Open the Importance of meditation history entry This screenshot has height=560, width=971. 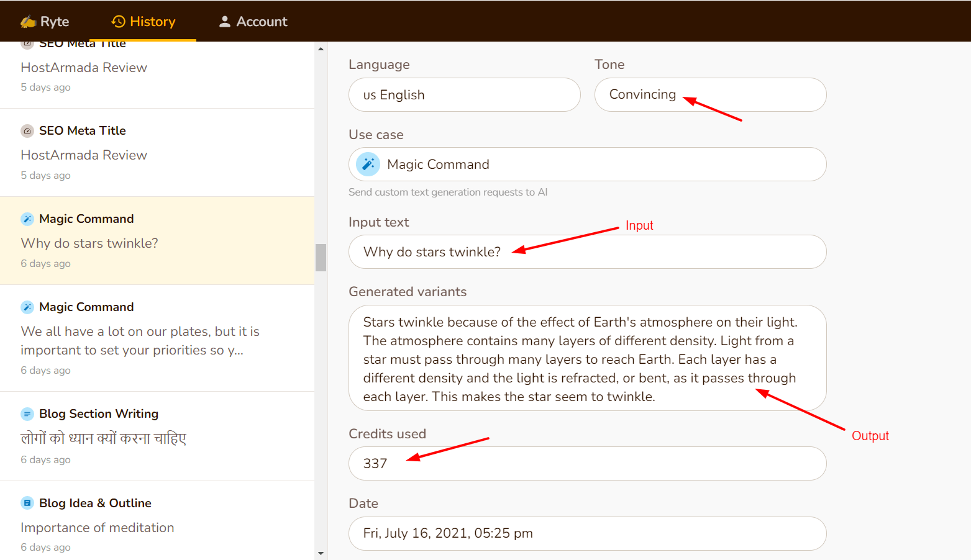pyautogui.click(x=98, y=528)
